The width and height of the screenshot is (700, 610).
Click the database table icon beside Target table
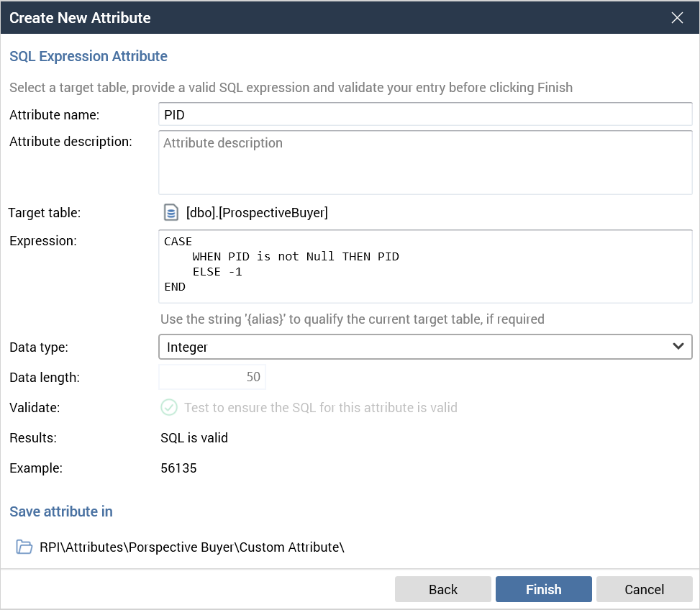click(x=171, y=213)
